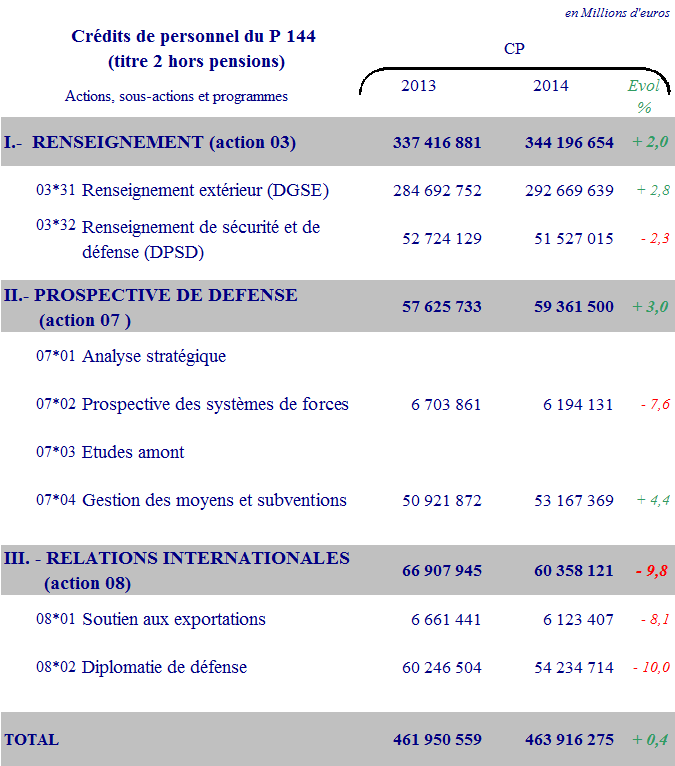
Task: Click the "07*01 Analyse stratégique" row
Action: 131,357
